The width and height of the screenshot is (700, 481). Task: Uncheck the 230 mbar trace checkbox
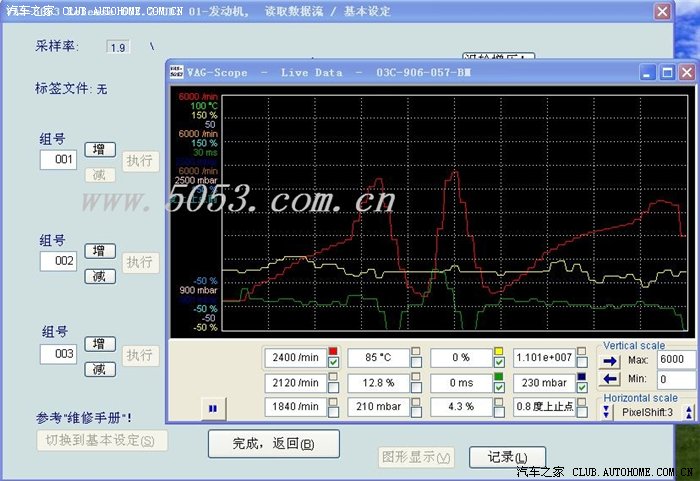pos(582,387)
